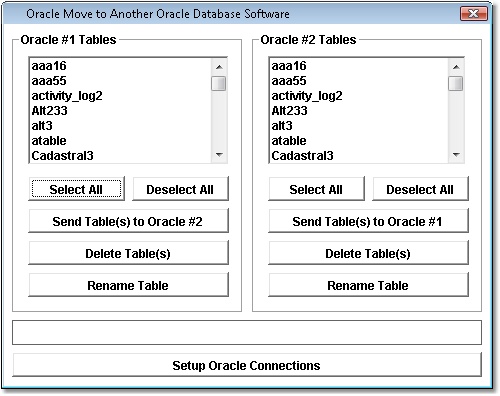This screenshot has height=396, width=500.
Task: Select aaa16 in Oracle #1 list
Action: pos(121,66)
